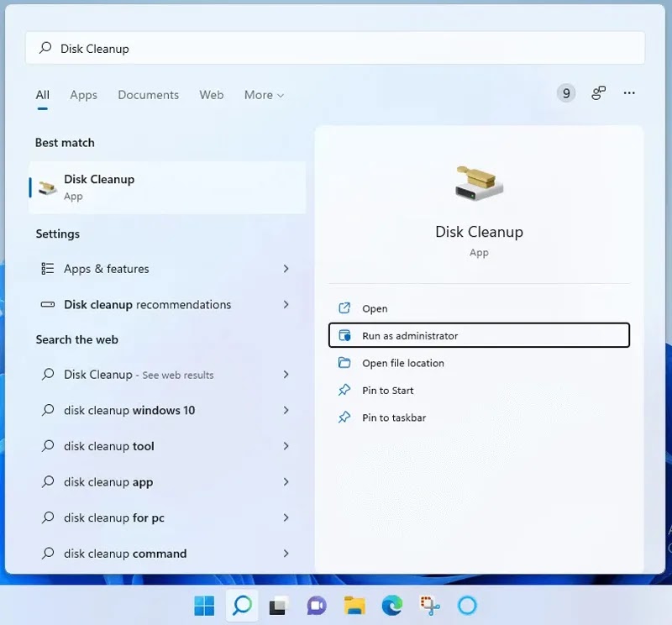The image size is (672, 625).
Task: Select Open file location
Action: (479, 363)
